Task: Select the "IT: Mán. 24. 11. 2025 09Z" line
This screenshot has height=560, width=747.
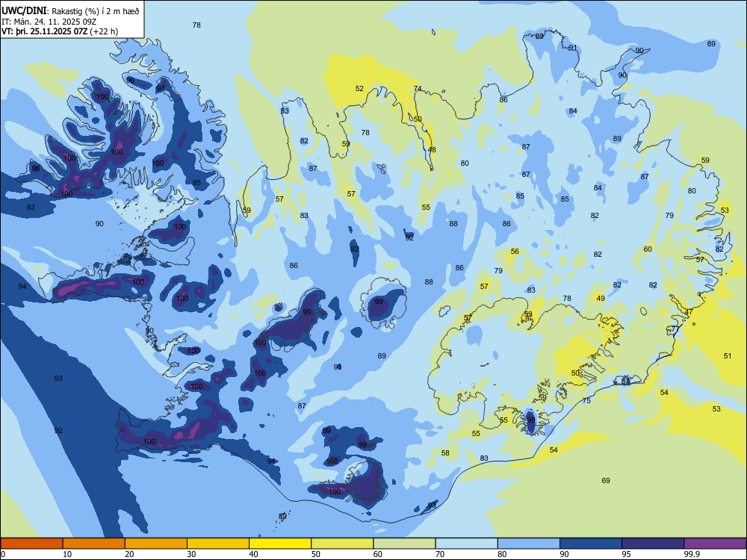Action: tap(49, 22)
